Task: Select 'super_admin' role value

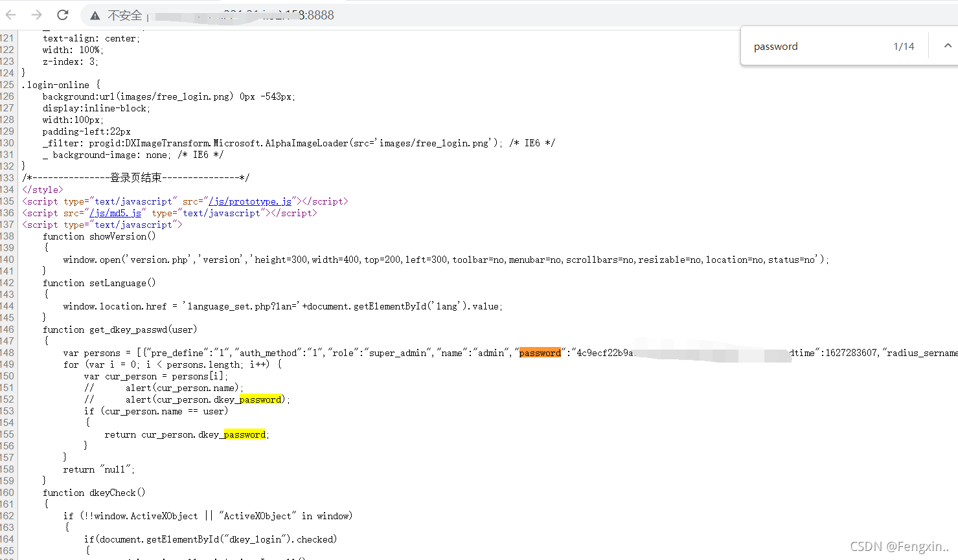Action: tap(398, 353)
